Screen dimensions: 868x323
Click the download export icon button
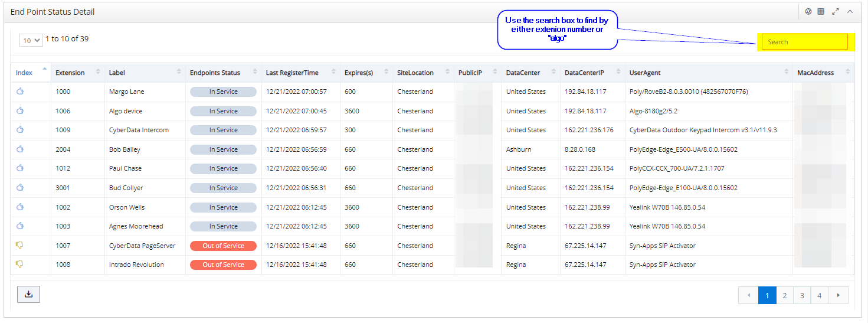28,294
